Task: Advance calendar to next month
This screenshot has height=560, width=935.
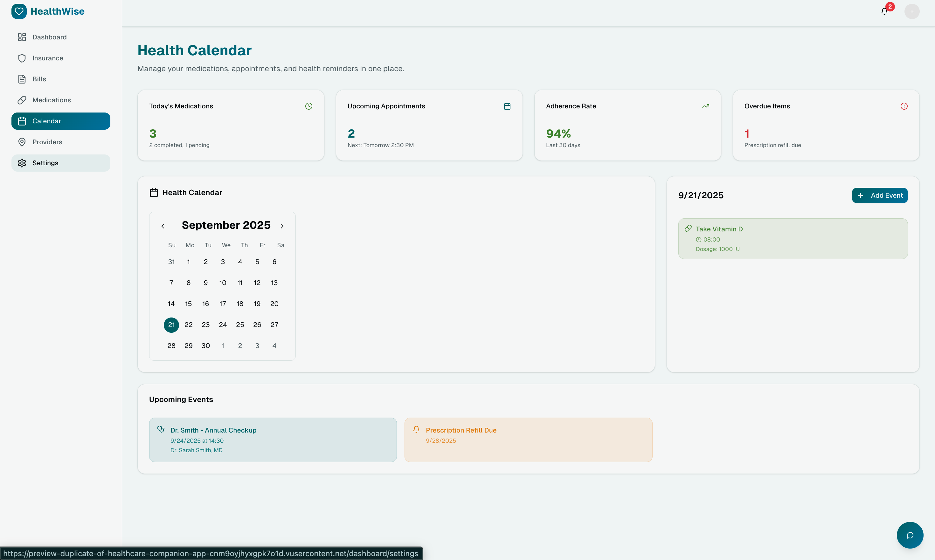Action: pyautogui.click(x=282, y=226)
